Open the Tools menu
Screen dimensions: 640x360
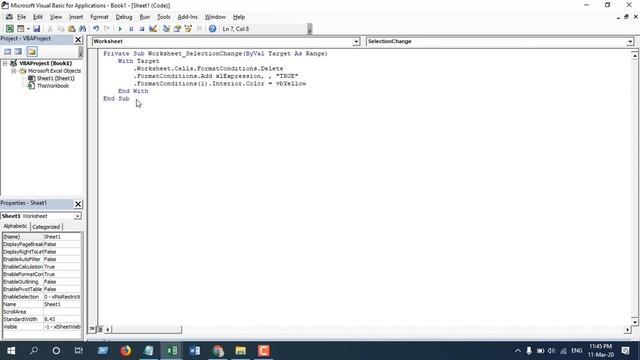point(164,17)
